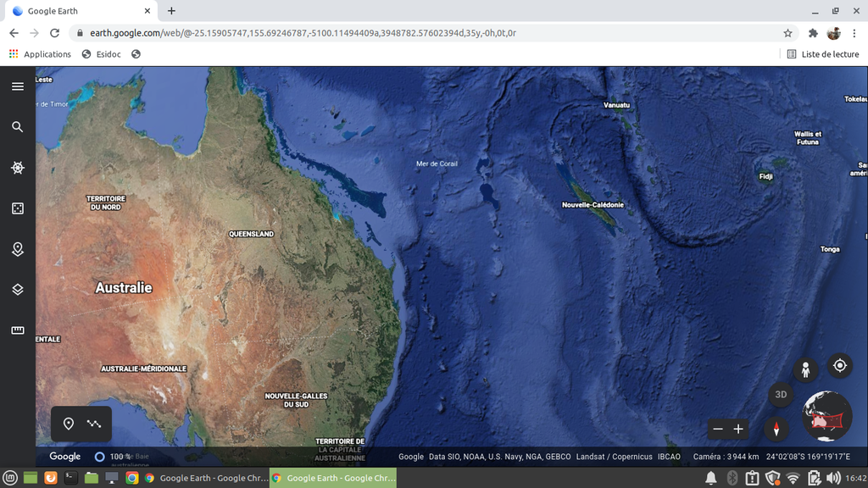This screenshot has width=868, height=488.
Task: Switch to the inactive Google Earth taskbar window
Action: (x=206, y=478)
